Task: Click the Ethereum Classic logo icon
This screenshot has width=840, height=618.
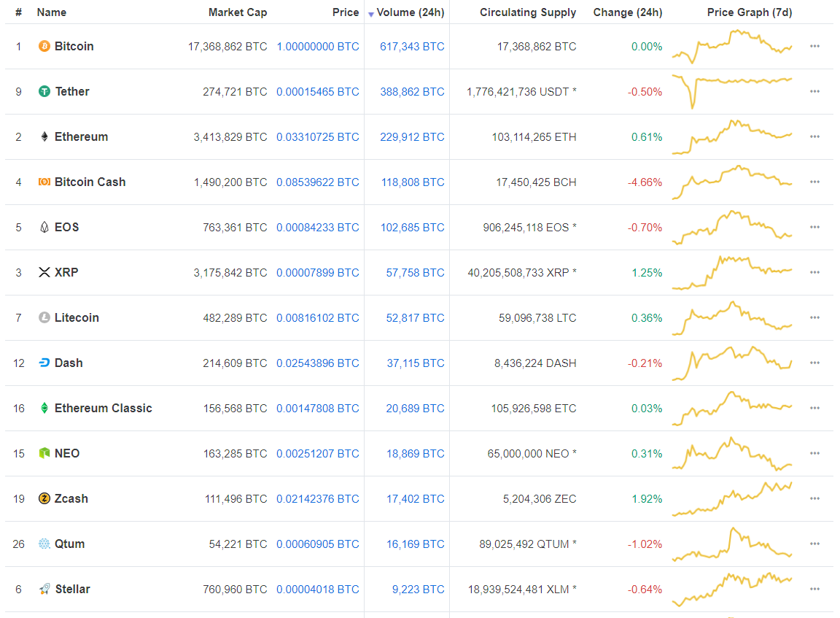Action: click(x=44, y=408)
